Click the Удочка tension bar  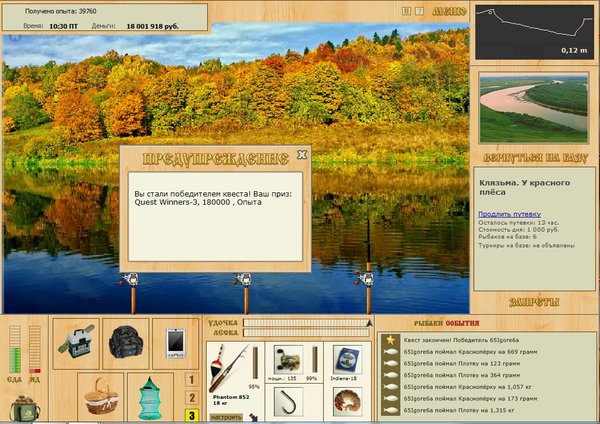(306, 323)
